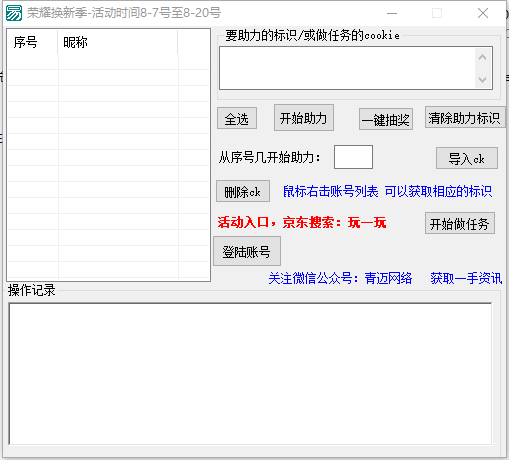Click 开始做任务 to start tasks
The image size is (509, 460).
[x=460, y=223]
